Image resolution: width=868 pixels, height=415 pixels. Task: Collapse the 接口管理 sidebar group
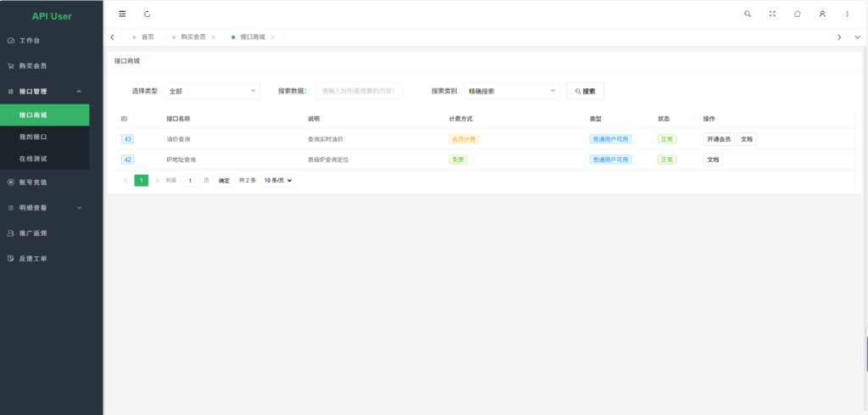click(52, 92)
